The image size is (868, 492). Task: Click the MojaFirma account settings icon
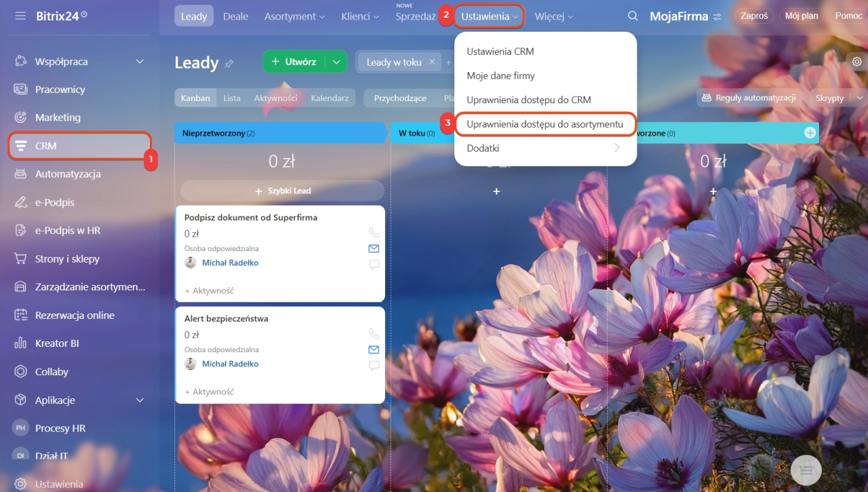(x=717, y=16)
